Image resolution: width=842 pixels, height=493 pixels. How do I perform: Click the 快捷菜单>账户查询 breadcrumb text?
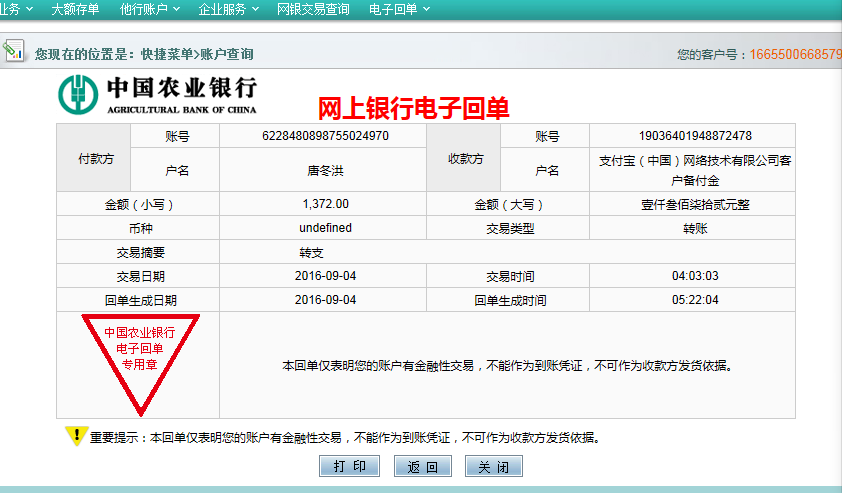tap(197, 54)
